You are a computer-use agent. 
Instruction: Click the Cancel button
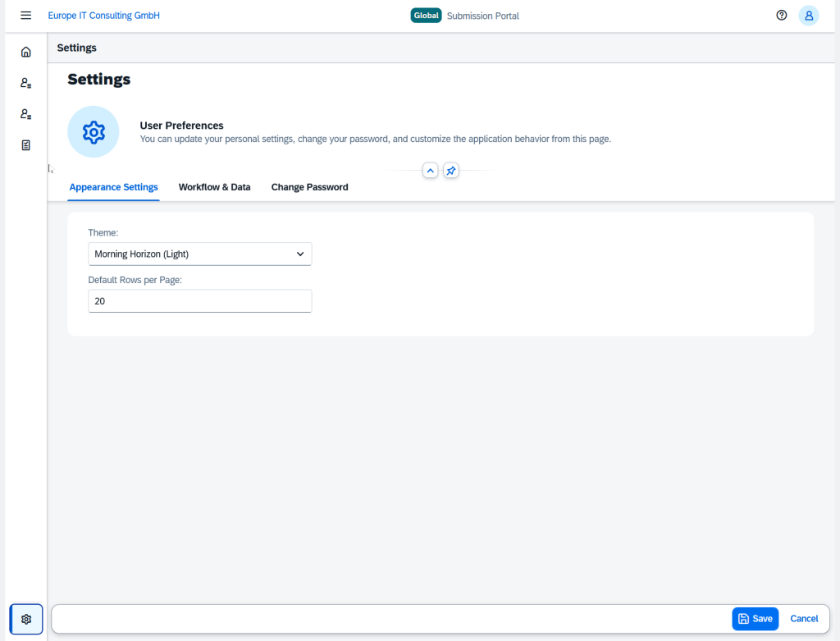point(804,619)
